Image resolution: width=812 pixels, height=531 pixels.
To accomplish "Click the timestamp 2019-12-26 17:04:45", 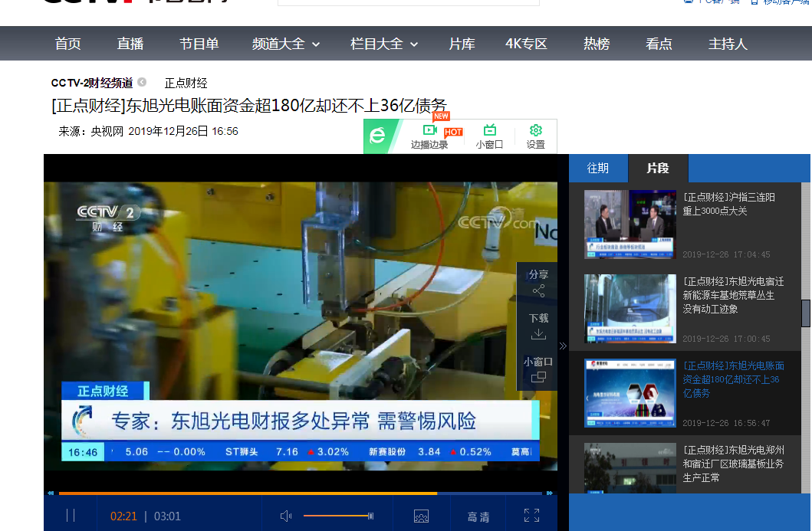I will pyautogui.click(x=726, y=254).
